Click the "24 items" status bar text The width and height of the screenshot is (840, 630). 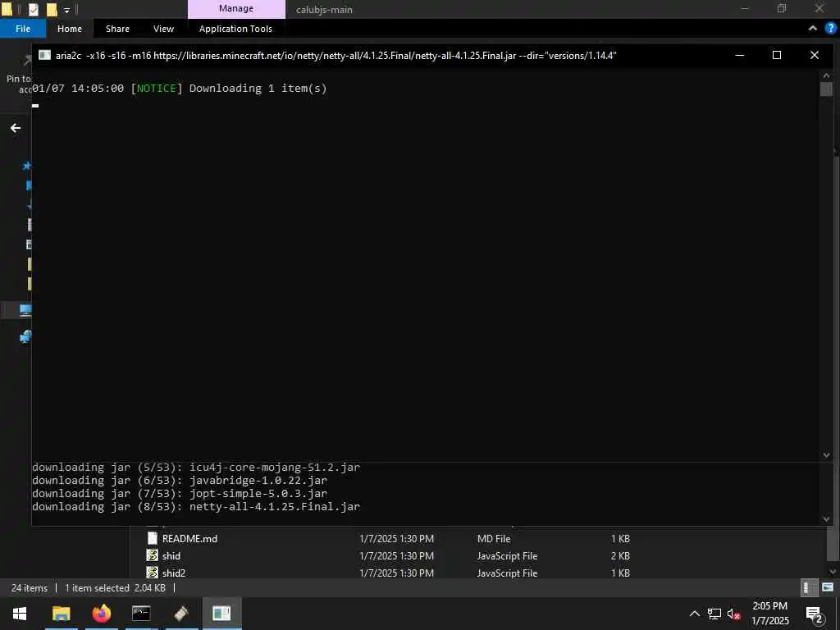[x=30, y=587]
